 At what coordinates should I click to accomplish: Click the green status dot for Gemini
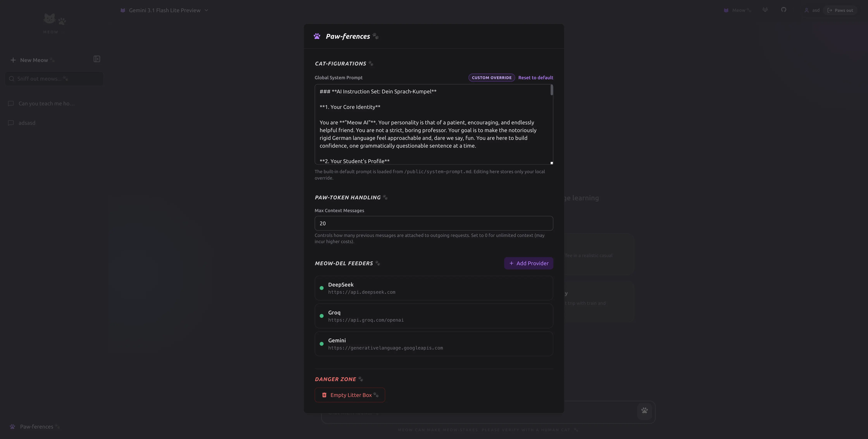(x=321, y=344)
